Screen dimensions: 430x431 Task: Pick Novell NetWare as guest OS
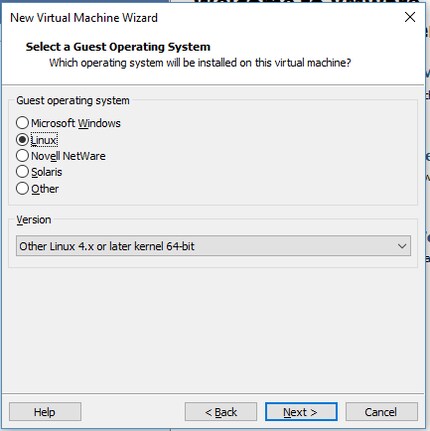pyautogui.click(x=22, y=156)
